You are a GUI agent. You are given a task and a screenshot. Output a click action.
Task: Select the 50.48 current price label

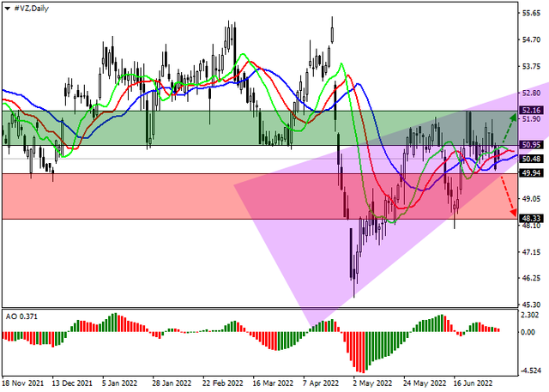tap(531, 159)
